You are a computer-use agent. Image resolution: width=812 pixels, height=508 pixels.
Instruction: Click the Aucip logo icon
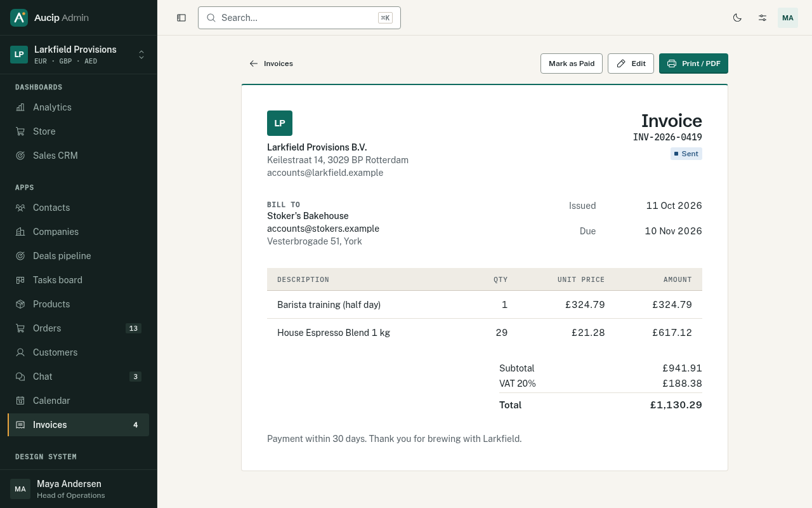tap(19, 18)
